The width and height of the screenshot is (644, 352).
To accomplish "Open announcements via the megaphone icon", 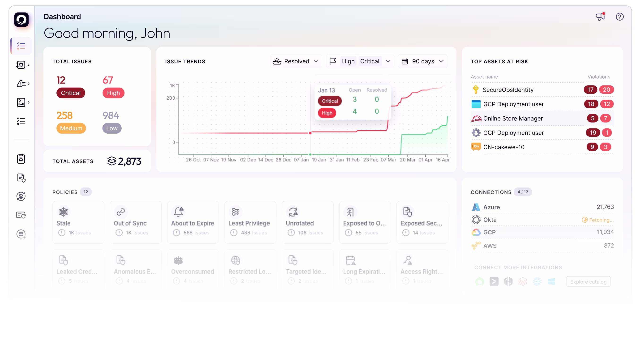I will (x=600, y=17).
